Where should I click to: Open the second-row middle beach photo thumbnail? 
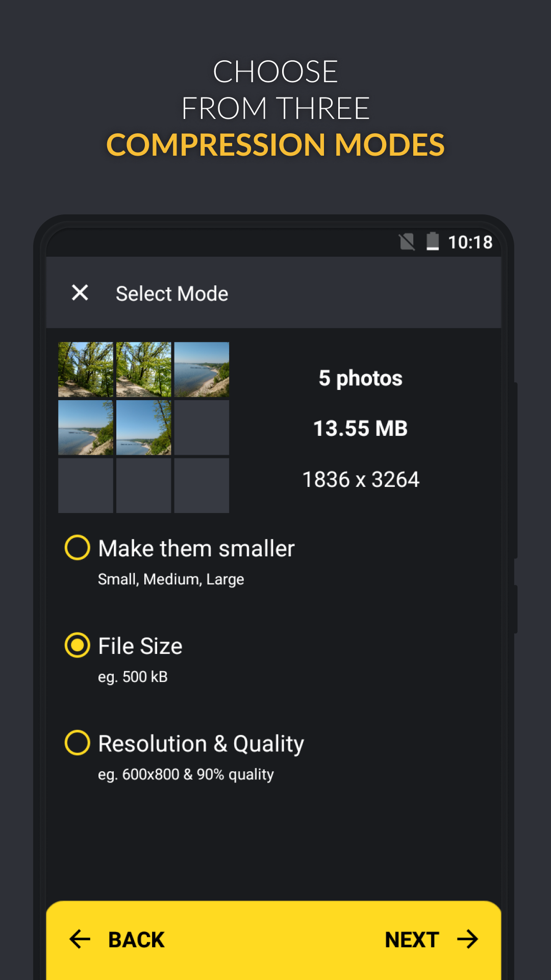coord(144,428)
